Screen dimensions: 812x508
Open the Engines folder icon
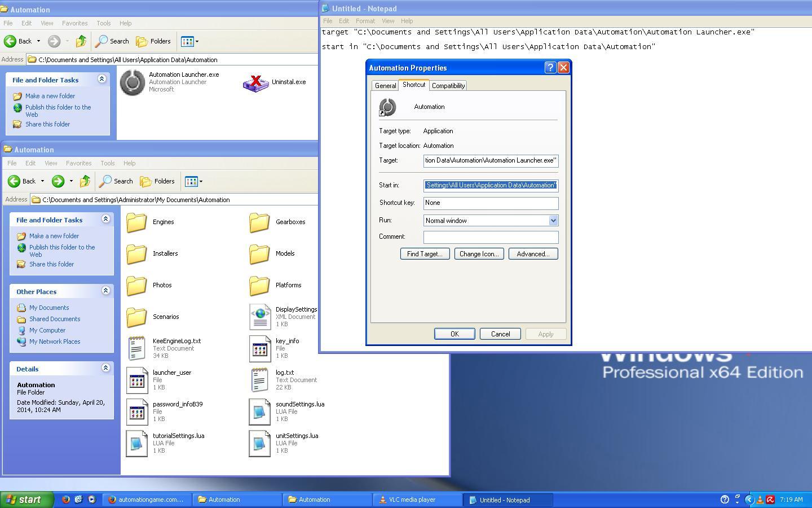coord(136,222)
